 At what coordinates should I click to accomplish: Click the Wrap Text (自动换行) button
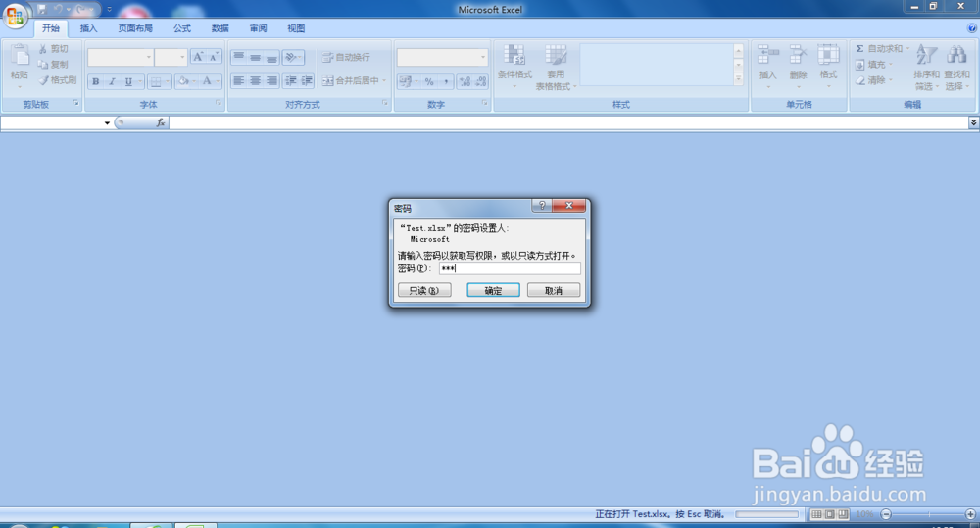pos(346,57)
